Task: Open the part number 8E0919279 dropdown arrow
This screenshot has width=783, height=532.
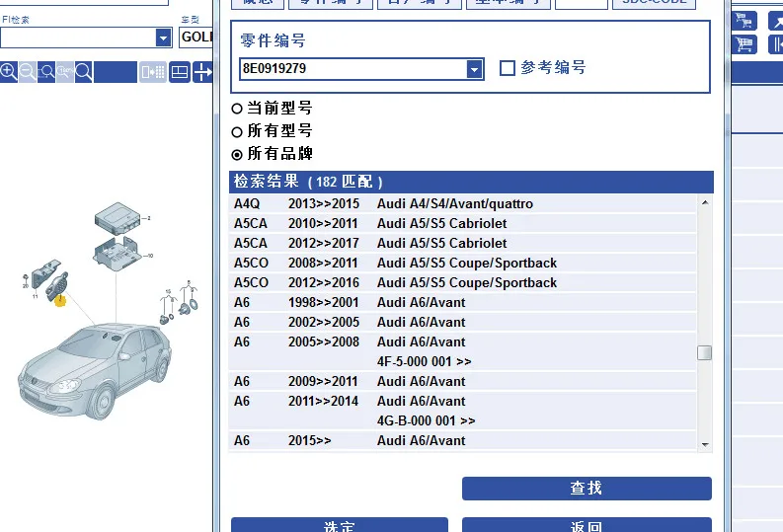Action: (474, 69)
